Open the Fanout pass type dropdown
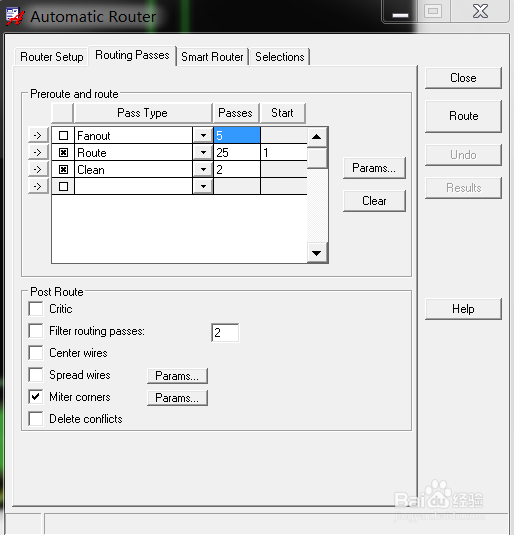 coord(203,135)
